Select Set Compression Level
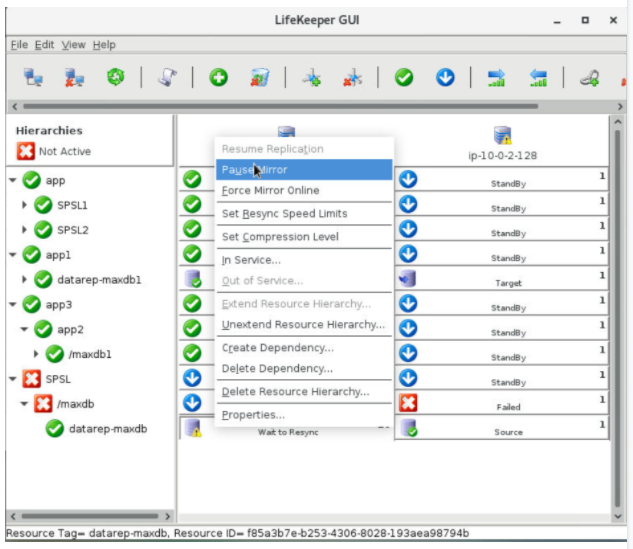The image size is (633, 549). 304,237
